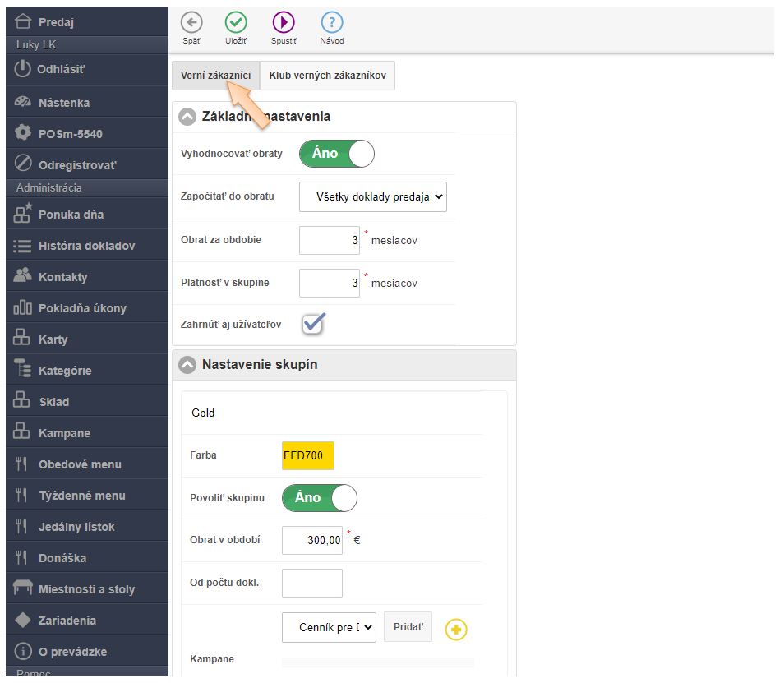Viewport: 784px width, 683px height.
Task: Toggle the Vyhodnocovať obraty switch
Action: click(336, 154)
